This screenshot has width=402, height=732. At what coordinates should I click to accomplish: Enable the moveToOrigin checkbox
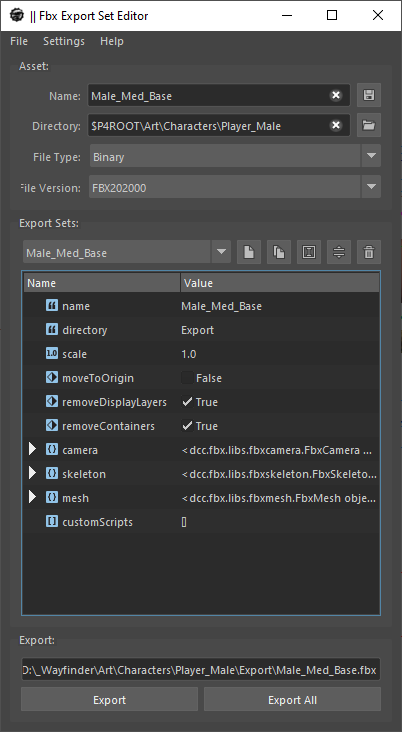(x=187, y=378)
